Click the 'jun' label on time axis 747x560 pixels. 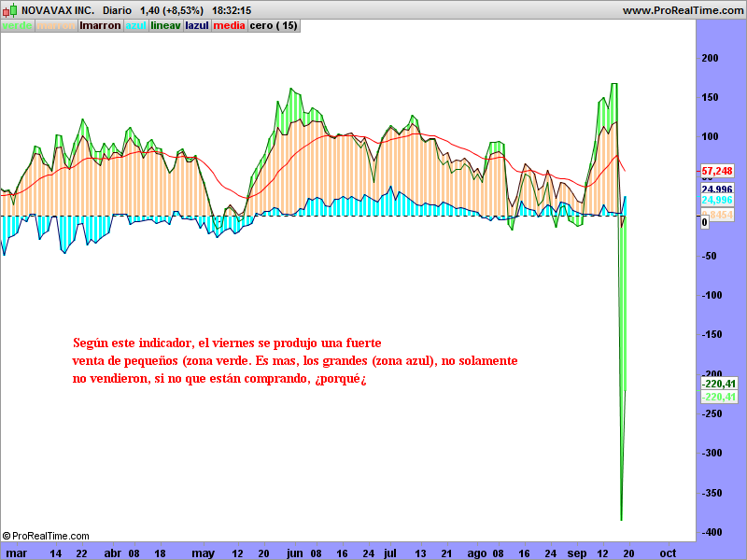(296, 553)
